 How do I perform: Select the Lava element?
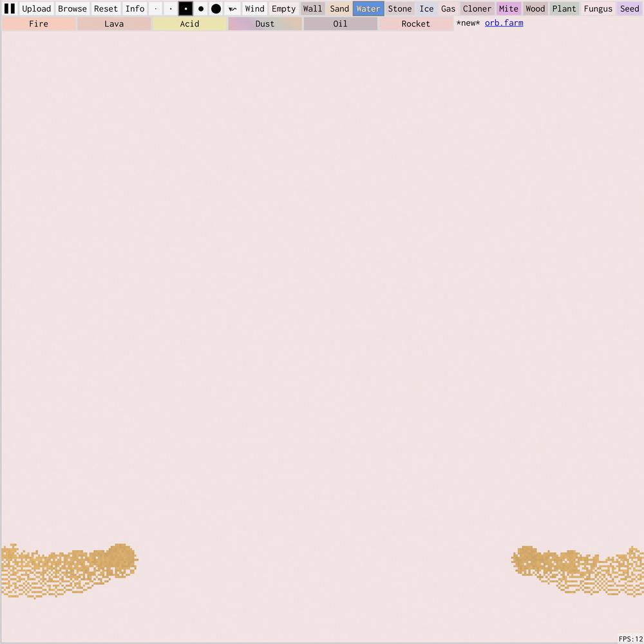(114, 24)
